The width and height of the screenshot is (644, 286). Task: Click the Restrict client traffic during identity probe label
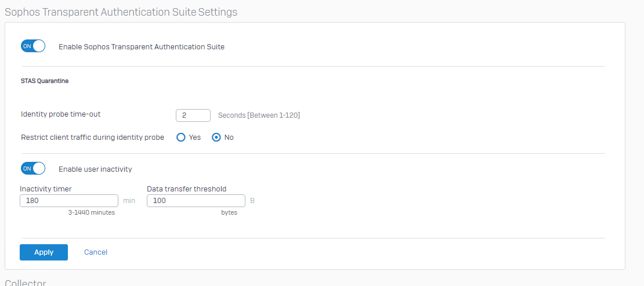[x=92, y=137]
